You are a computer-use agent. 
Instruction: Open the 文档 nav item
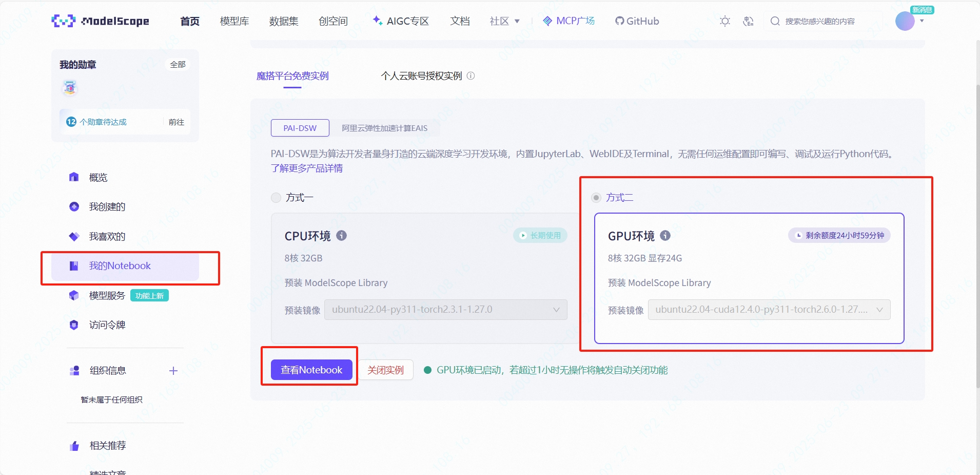(460, 21)
